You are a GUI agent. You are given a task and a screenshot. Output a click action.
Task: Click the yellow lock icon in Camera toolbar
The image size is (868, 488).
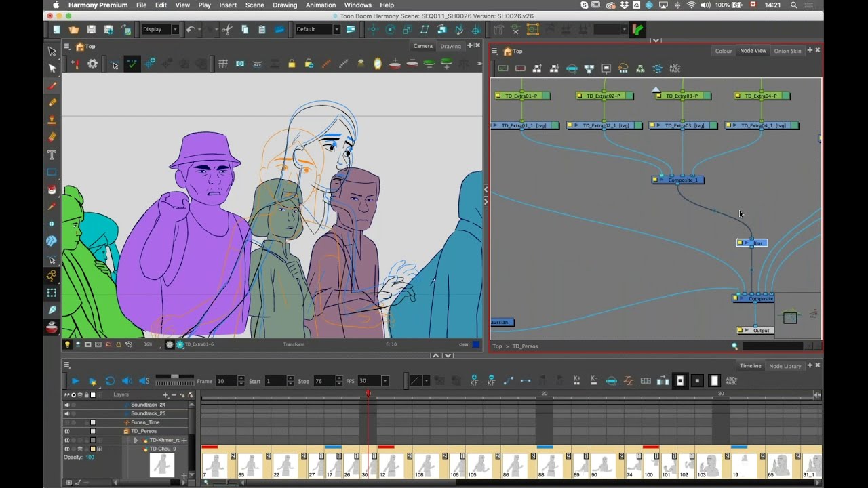click(292, 64)
